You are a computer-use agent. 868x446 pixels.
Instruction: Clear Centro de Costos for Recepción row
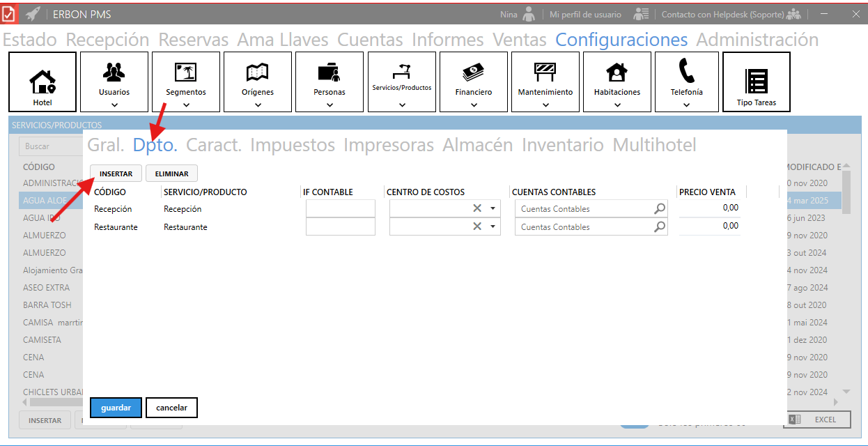pos(477,208)
